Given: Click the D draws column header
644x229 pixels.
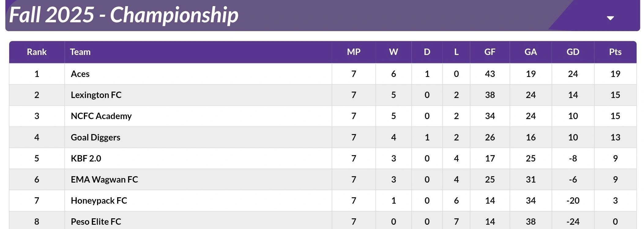Looking at the screenshot, I should point(427,52).
